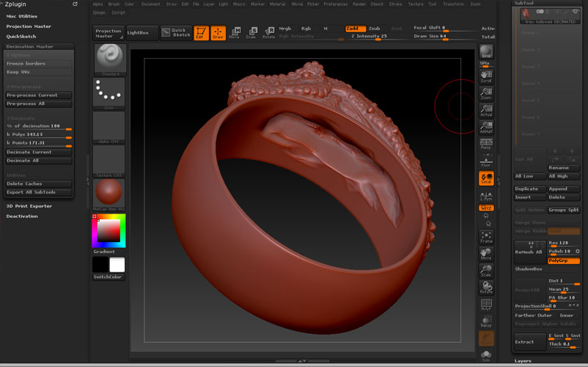Click the Scroll canvas icon
588x367 pixels.
coord(486,76)
